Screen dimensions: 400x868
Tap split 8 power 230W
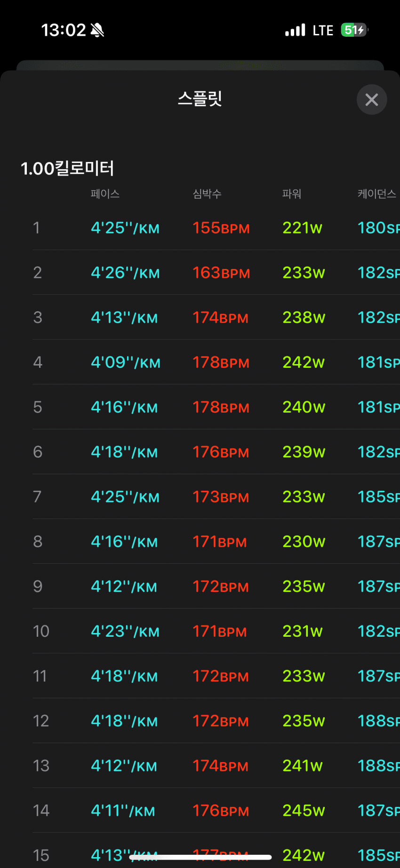(x=304, y=542)
